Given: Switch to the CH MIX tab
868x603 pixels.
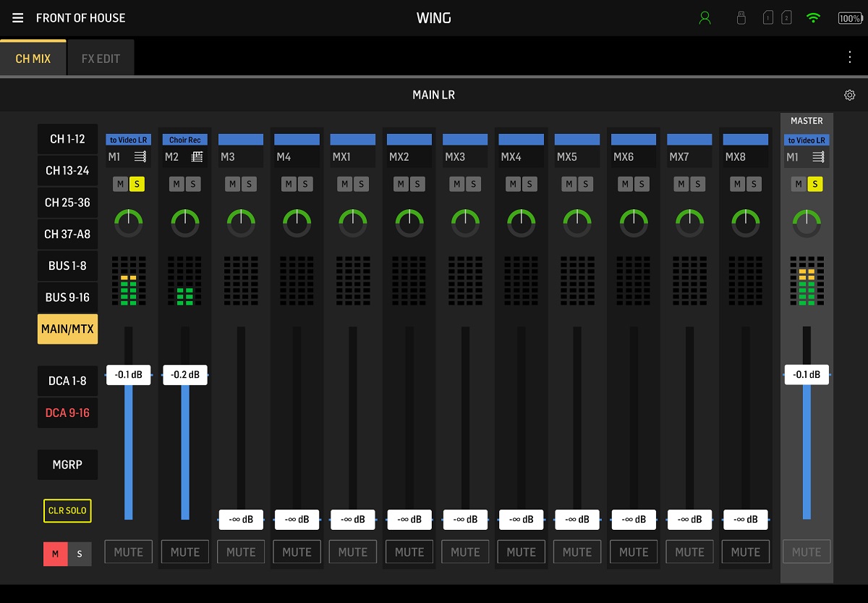Looking at the screenshot, I should pos(33,59).
